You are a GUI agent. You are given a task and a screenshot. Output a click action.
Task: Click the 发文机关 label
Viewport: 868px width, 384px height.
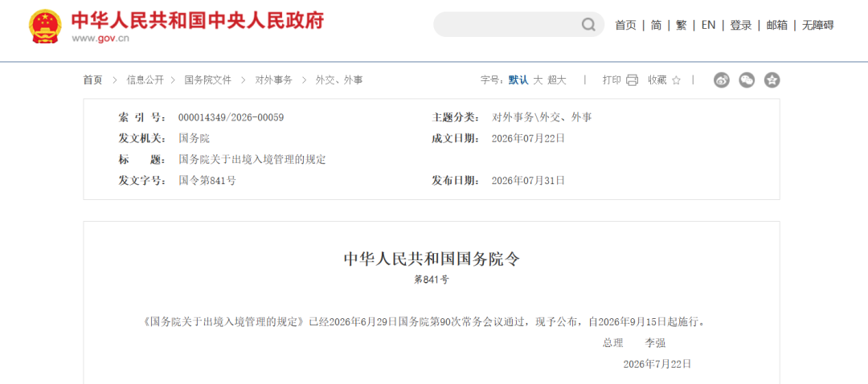[x=142, y=139]
